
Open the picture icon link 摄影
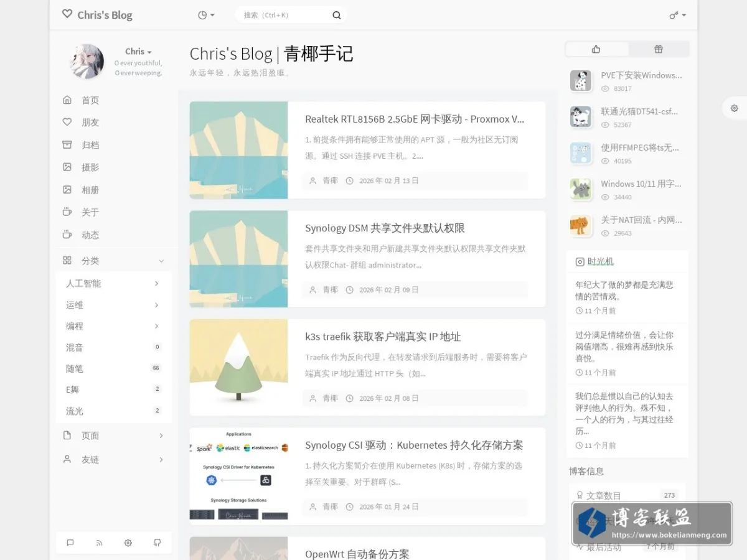tap(67, 167)
